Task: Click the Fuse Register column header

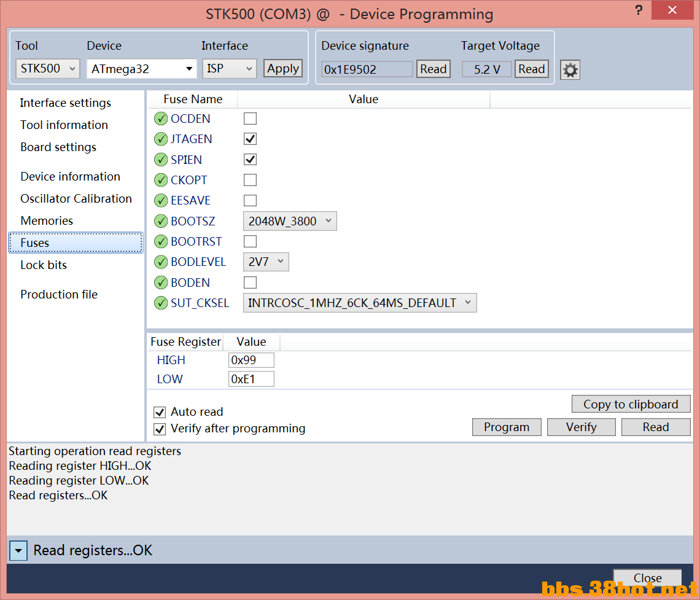Action: (x=185, y=342)
